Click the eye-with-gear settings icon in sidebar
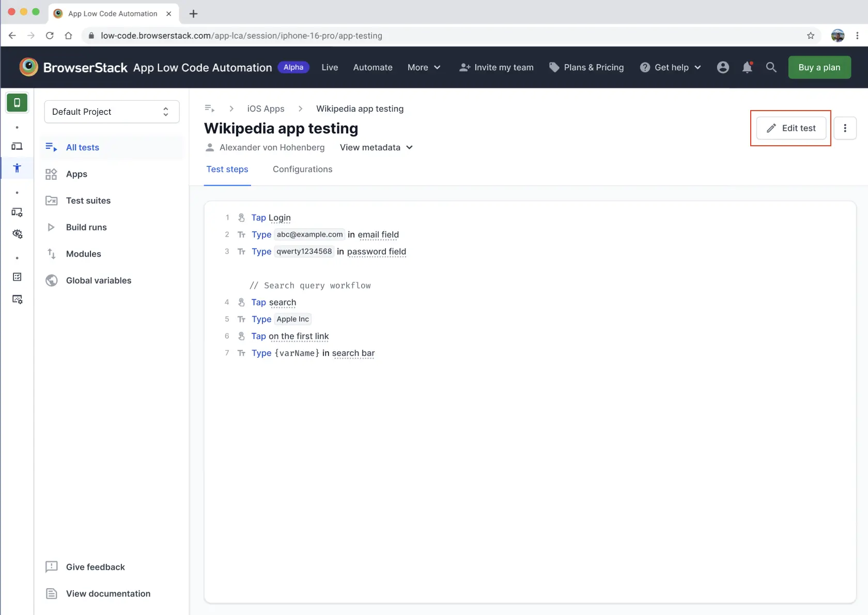The width and height of the screenshot is (868, 615). click(x=17, y=234)
